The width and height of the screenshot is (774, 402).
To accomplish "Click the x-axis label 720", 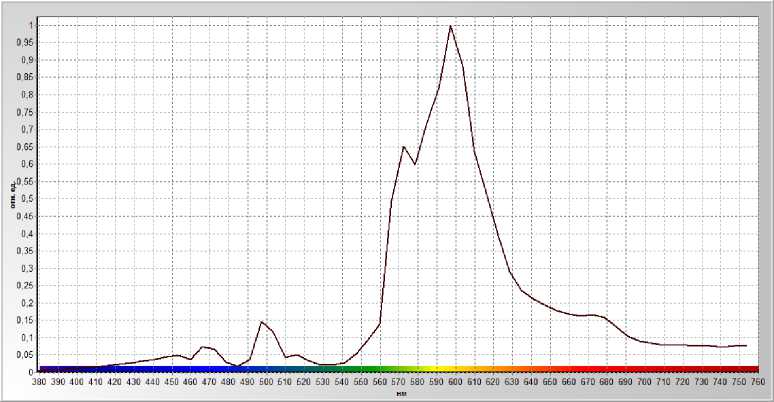I will tap(682, 382).
